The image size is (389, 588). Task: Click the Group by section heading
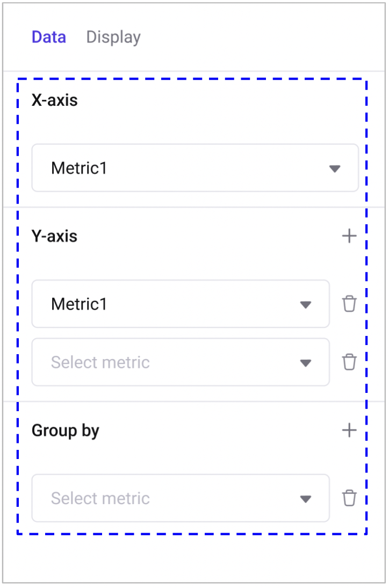[66, 431]
